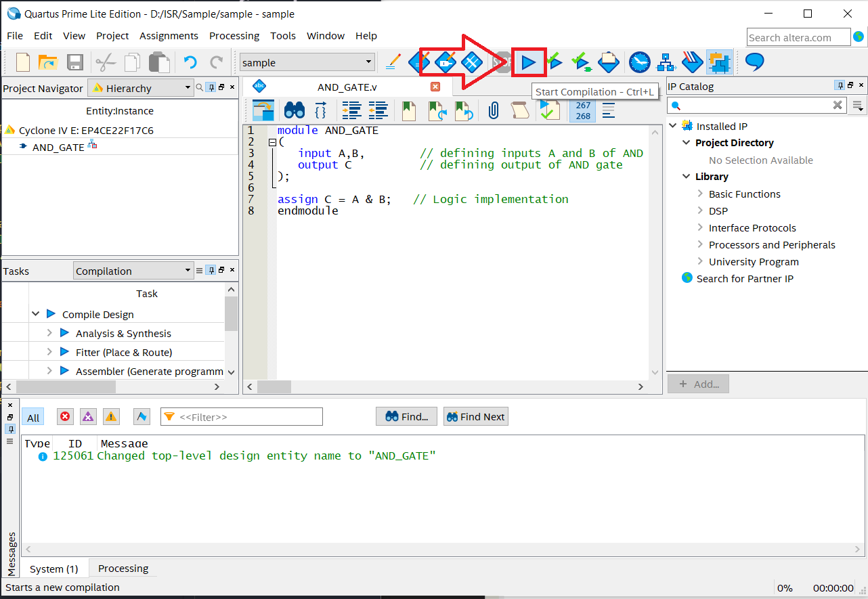Expand Analysis & Synthesis task
Viewport: 868px width, 599px height.
(49, 333)
